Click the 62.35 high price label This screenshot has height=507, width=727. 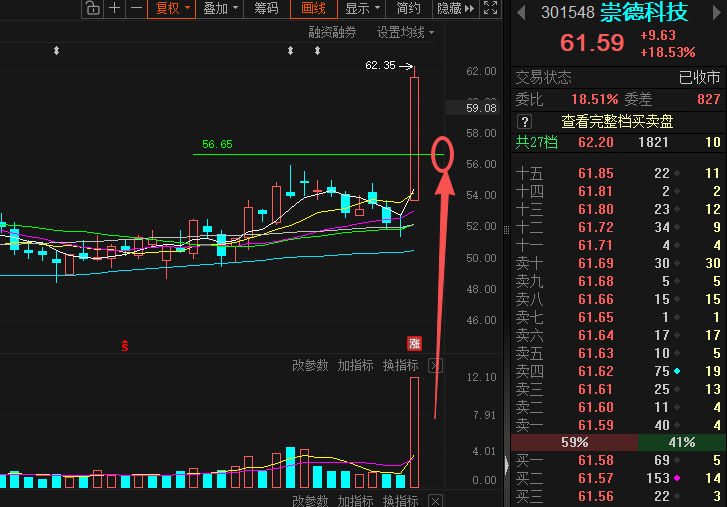click(380, 65)
